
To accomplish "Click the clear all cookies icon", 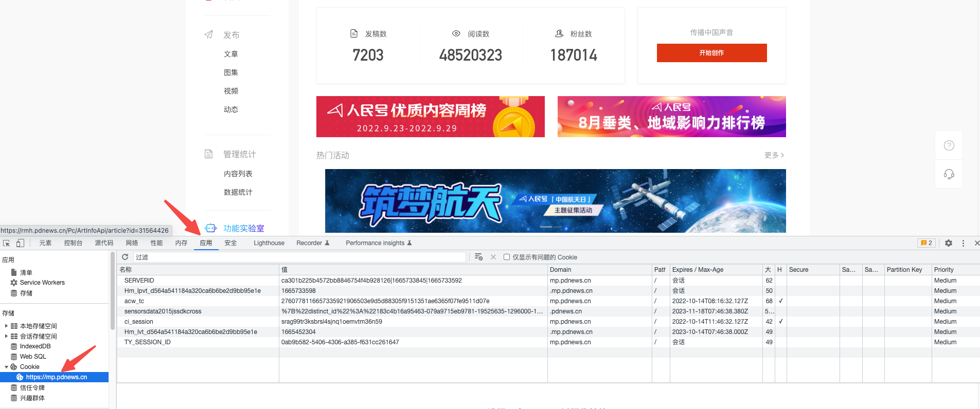I will pyautogui.click(x=478, y=257).
